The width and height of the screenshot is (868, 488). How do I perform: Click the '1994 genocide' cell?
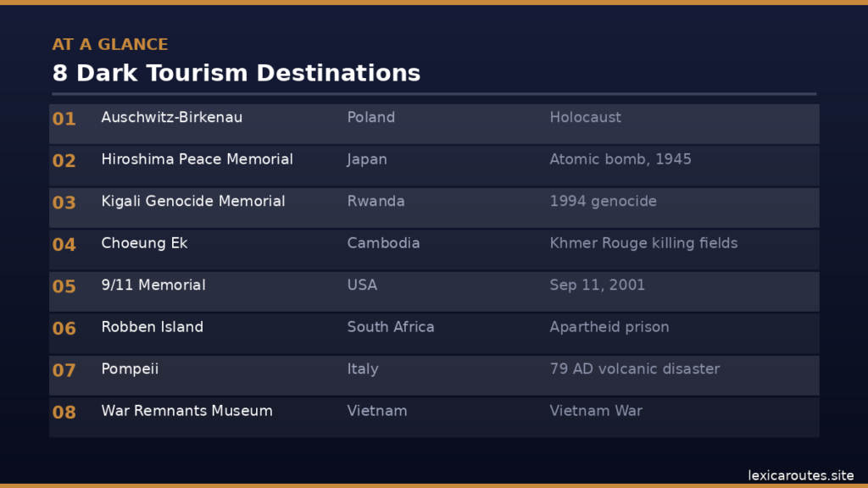[603, 202]
